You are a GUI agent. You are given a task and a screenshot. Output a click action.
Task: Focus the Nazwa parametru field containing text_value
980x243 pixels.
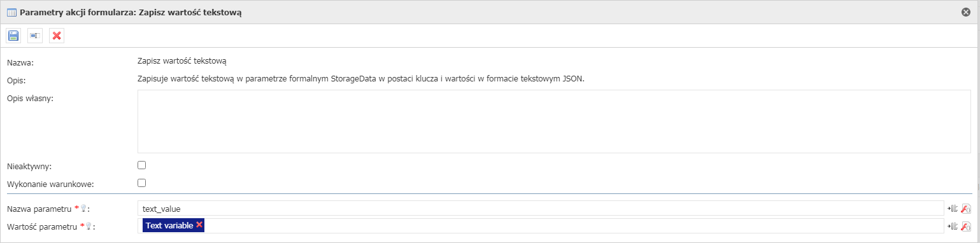point(541,208)
